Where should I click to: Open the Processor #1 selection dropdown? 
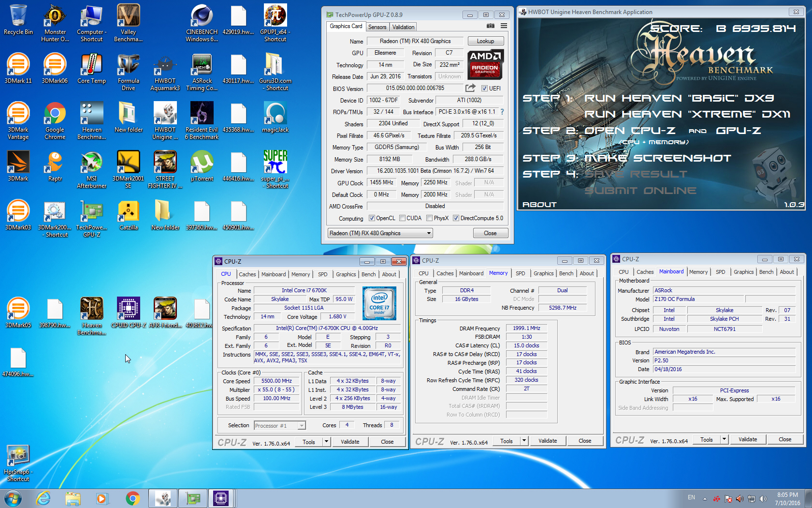[280, 426]
